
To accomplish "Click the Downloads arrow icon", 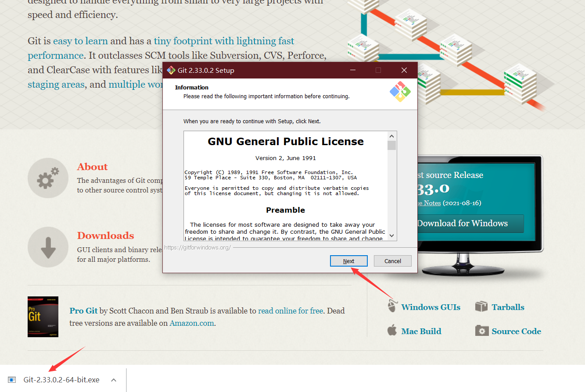I will [48, 247].
